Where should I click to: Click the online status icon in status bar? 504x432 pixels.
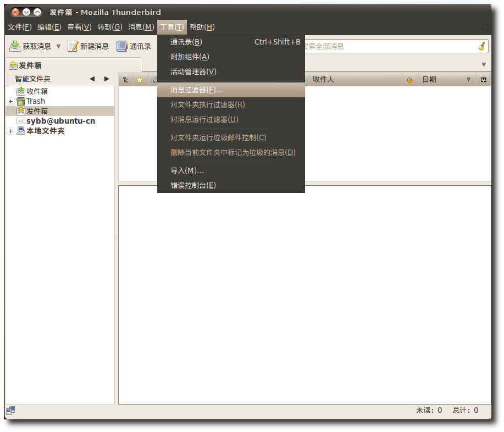click(10, 411)
